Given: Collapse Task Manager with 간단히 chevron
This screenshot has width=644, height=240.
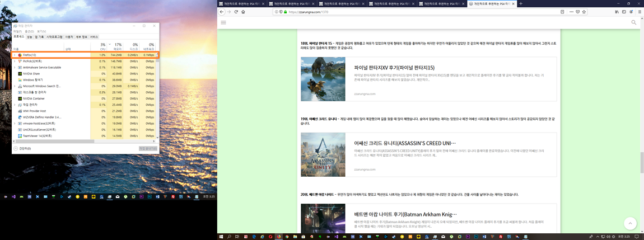Looking at the screenshot, I should (16, 148).
